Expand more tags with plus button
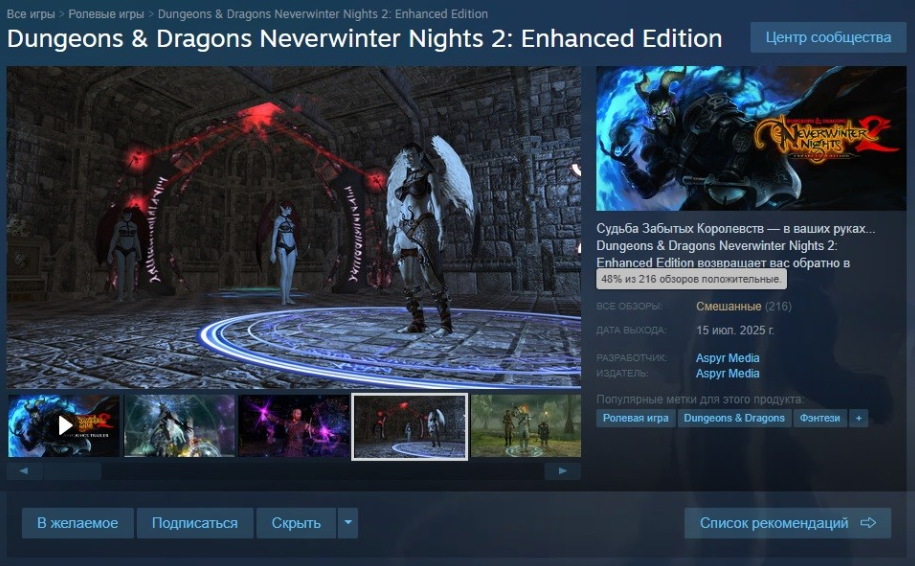The image size is (915, 566). tap(858, 418)
